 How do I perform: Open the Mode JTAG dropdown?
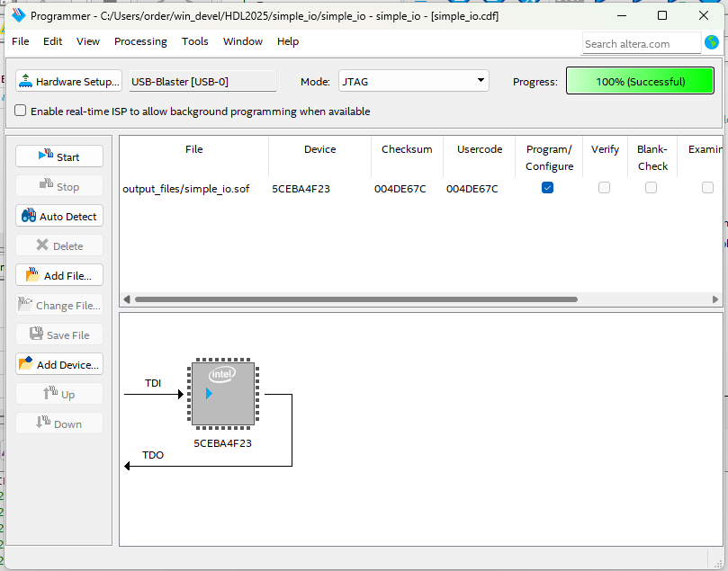[x=414, y=81]
